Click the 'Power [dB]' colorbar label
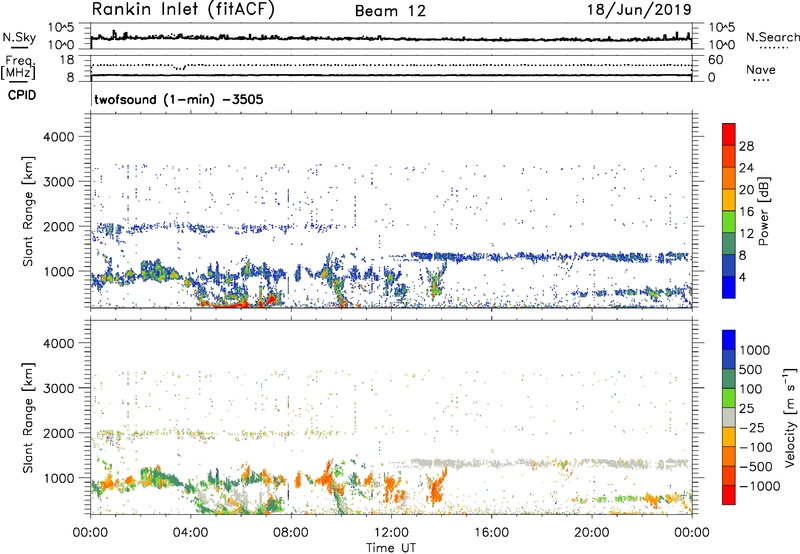The height and width of the screenshot is (554, 800). pyautogui.click(x=764, y=211)
